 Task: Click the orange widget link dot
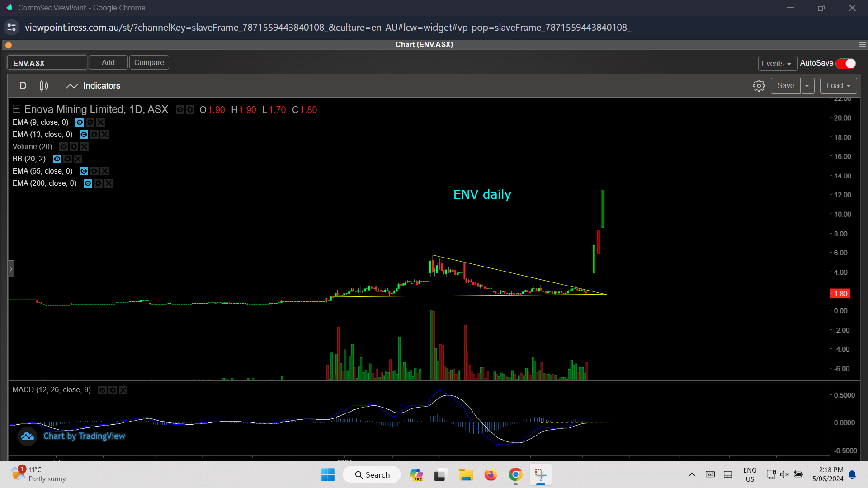coord(9,45)
